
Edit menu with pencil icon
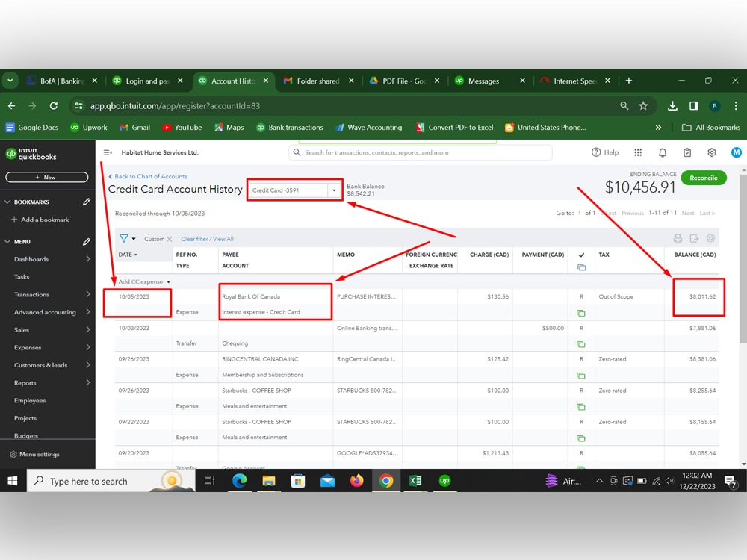click(x=86, y=241)
